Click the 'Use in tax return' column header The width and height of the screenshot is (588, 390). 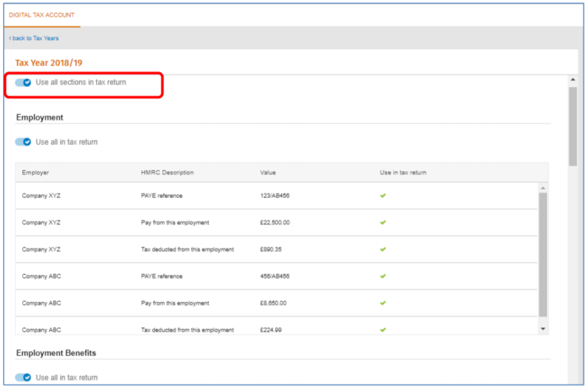click(x=402, y=172)
